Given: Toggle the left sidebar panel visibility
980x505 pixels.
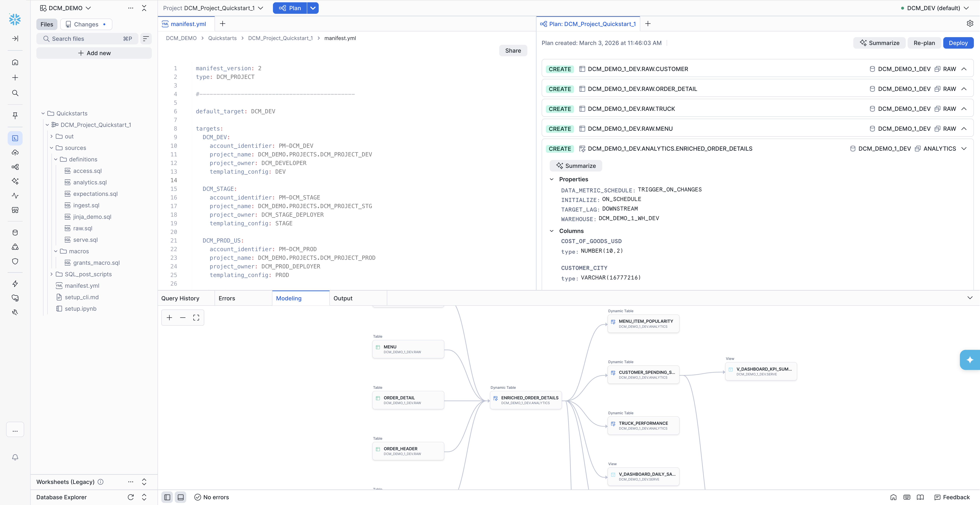Looking at the screenshot, I should [167, 497].
